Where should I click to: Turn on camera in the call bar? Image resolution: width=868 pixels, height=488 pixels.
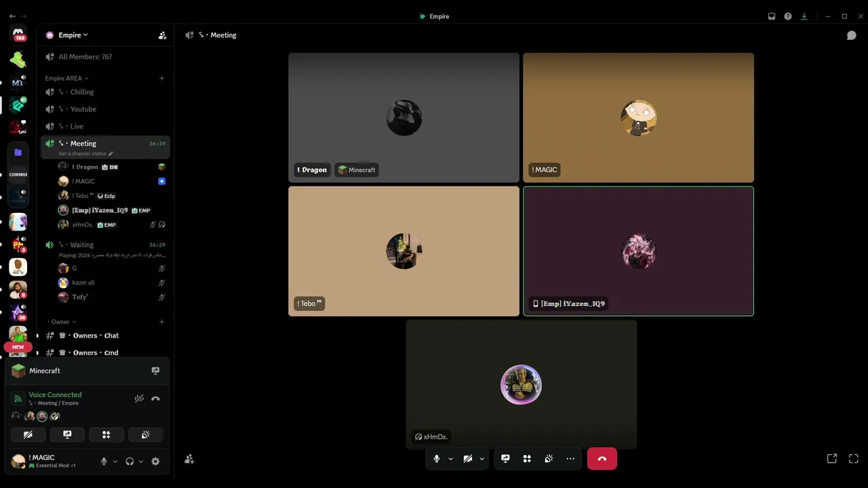468,459
